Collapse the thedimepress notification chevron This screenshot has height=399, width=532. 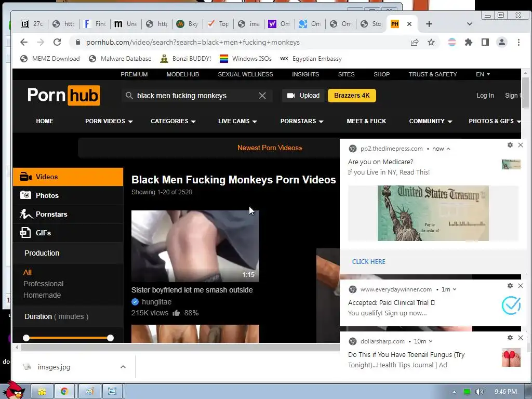pos(448,149)
